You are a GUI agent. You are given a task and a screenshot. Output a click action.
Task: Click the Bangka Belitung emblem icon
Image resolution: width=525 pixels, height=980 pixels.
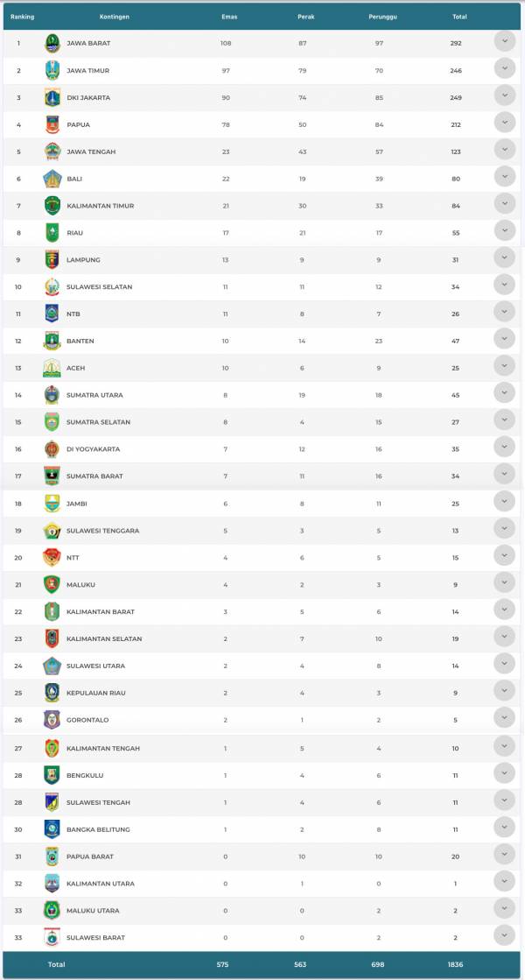52,829
